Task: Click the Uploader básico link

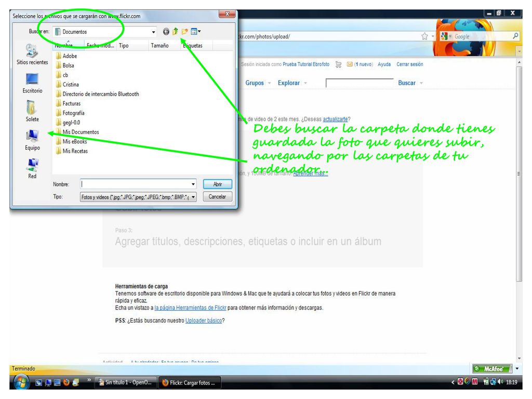Action: [x=204, y=321]
